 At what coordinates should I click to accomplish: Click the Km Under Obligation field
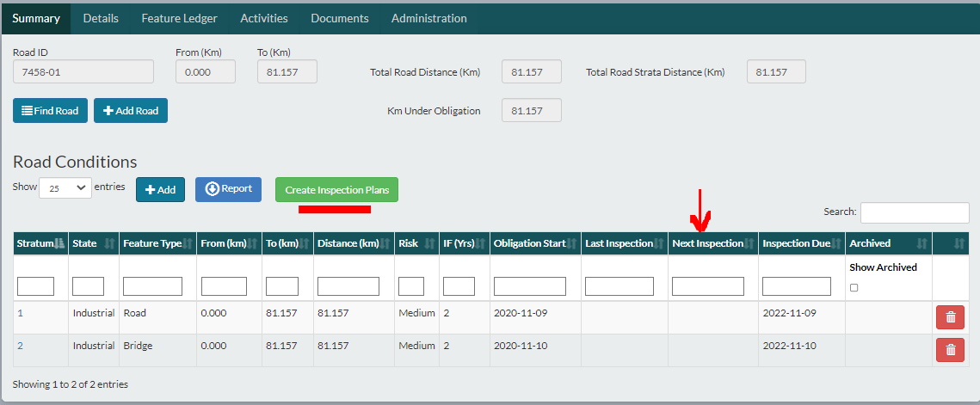pyautogui.click(x=531, y=110)
